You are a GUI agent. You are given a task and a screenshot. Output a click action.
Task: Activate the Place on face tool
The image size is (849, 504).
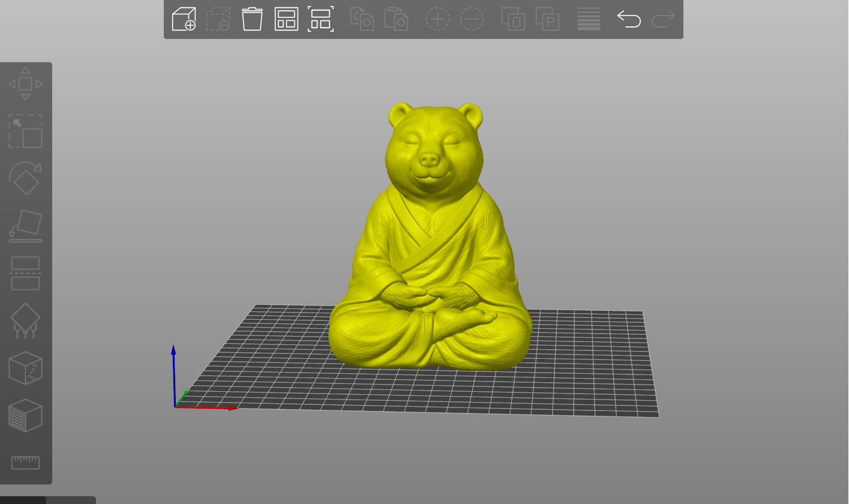25,226
